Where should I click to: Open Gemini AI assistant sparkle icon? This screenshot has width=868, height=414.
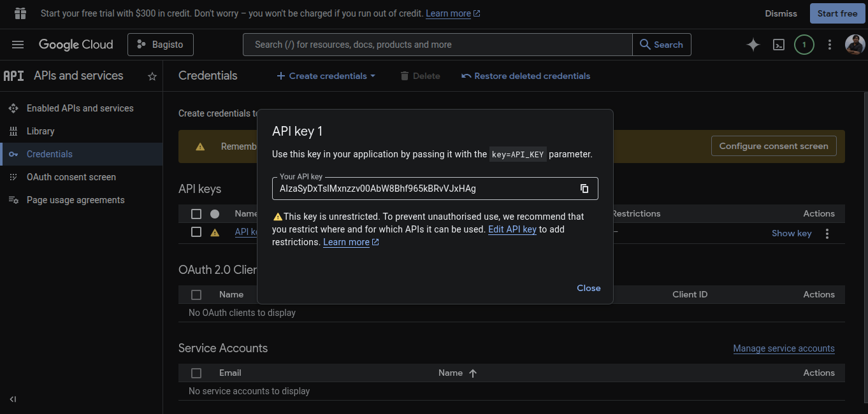click(x=753, y=45)
